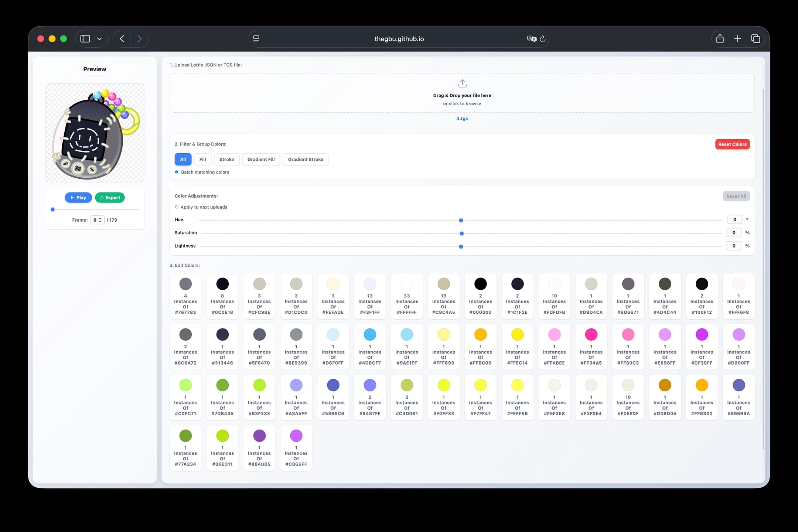This screenshot has height=532, width=798.
Task: Click the upload icon in the drop zone
Action: coord(462,83)
